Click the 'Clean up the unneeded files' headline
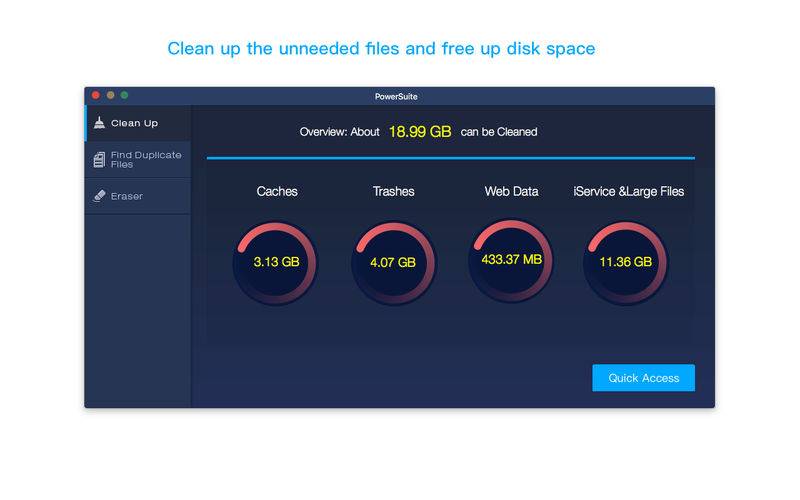This screenshot has height=500, width=800. point(381,49)
